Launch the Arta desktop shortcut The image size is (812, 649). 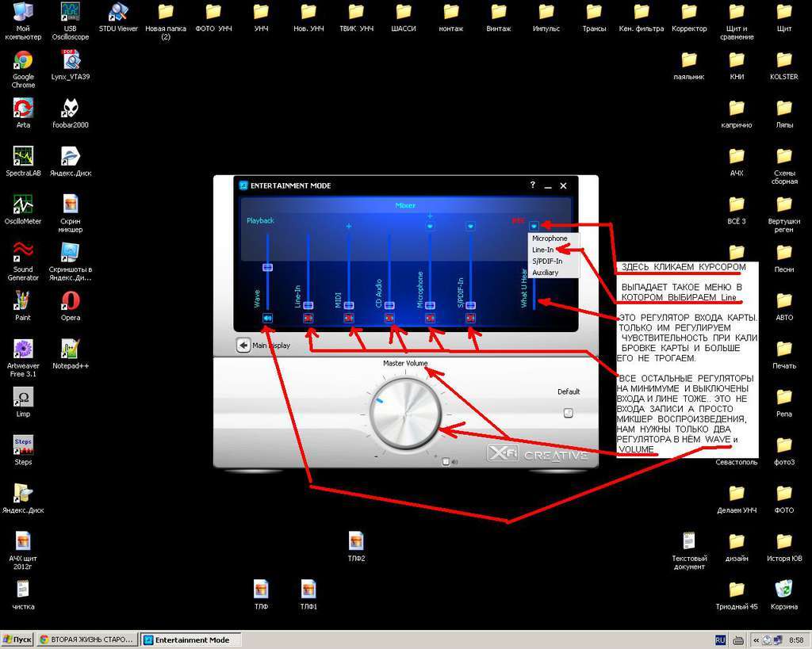pyautogui.click(x=23, y=113)
